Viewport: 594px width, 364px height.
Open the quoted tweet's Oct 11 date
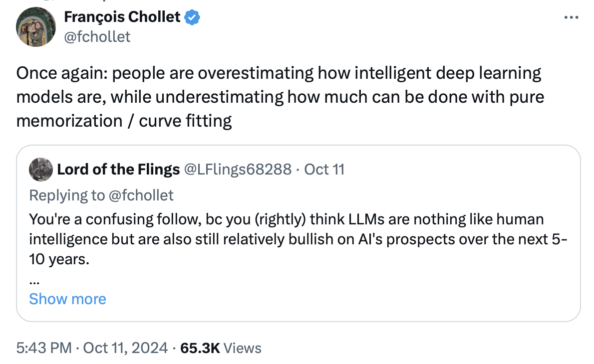(324, 170)
